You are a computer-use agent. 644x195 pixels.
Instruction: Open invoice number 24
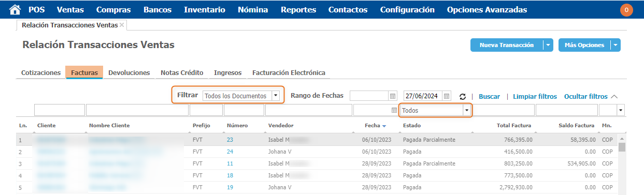coord(230,152)
